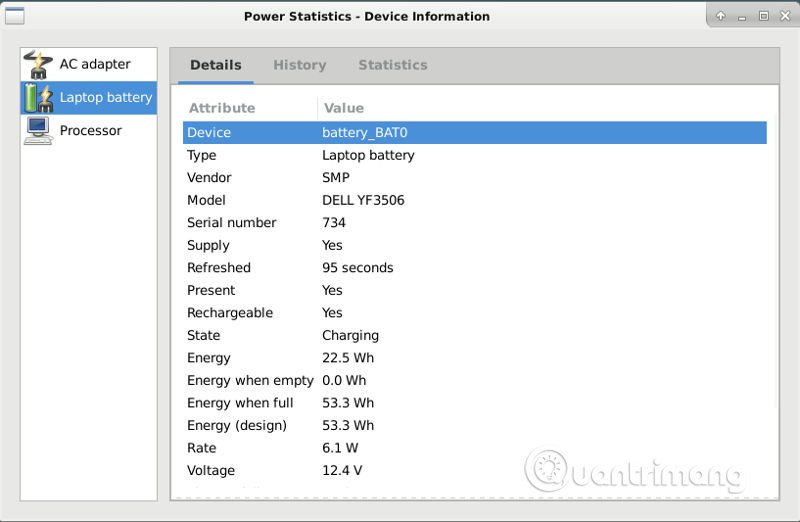The height and width of the screenshot is (522, 800).
Task: Click the Processor computer icon
Action: pyautogui.click(x=38, y=131)
